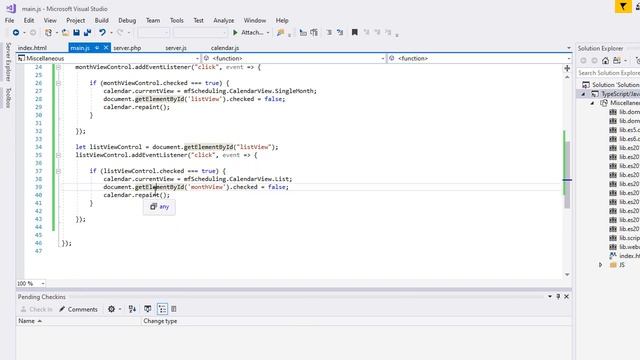640x360 pixels.
Task: Click the pin icon on main.js tab
Action: (97, 48)
